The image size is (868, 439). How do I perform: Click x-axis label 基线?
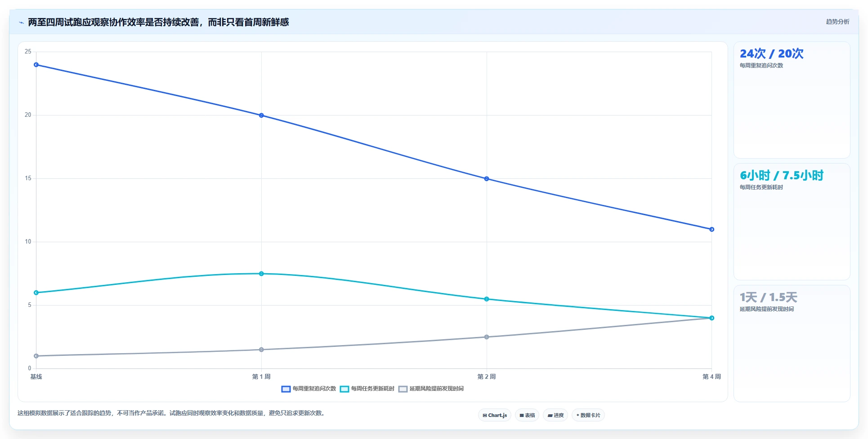[36, 377]
